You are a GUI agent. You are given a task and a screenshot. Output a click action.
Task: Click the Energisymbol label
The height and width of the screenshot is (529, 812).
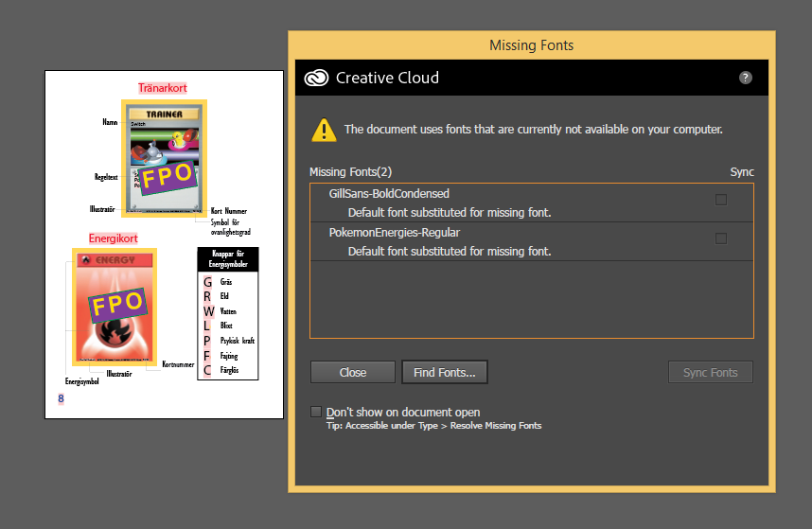point(81,381)
